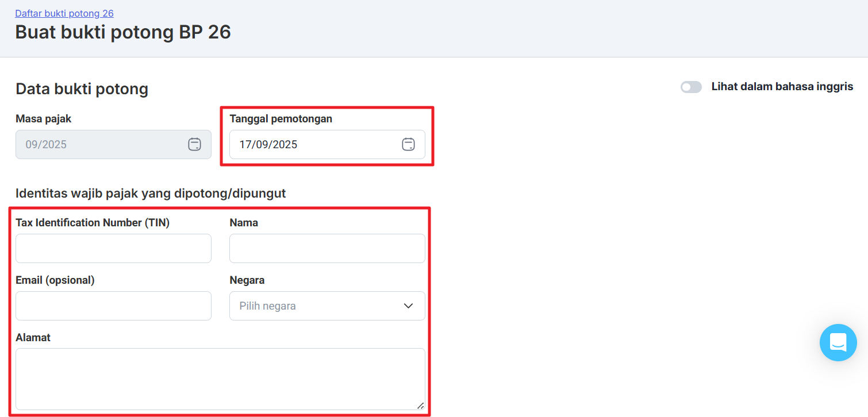
Task: Click into the Nama text field
Action: (x=327, y=248)
